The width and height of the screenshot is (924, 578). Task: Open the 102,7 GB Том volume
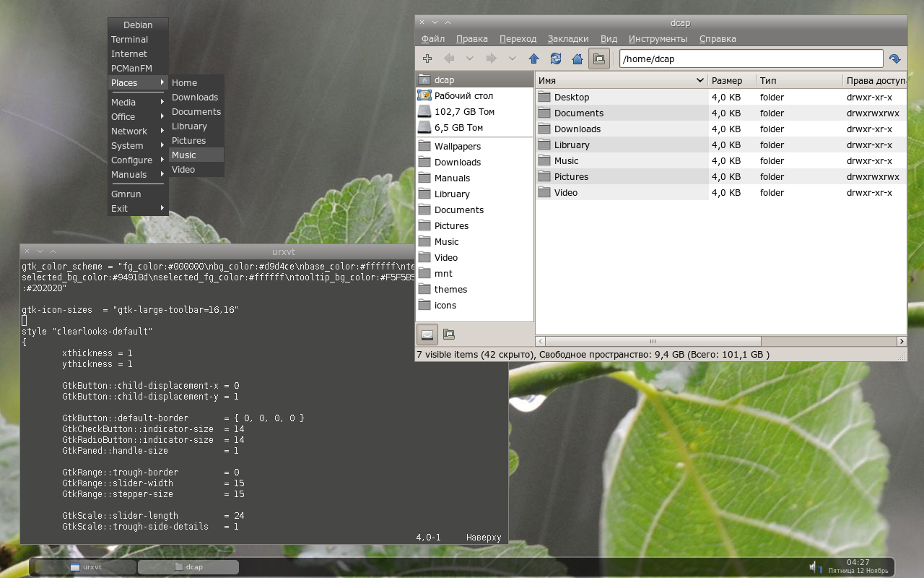point(475,111)
